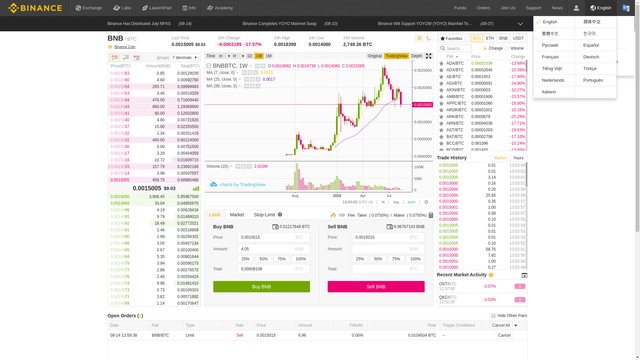
Task: Toggle chart auto scale
Action: click(411, 202)
